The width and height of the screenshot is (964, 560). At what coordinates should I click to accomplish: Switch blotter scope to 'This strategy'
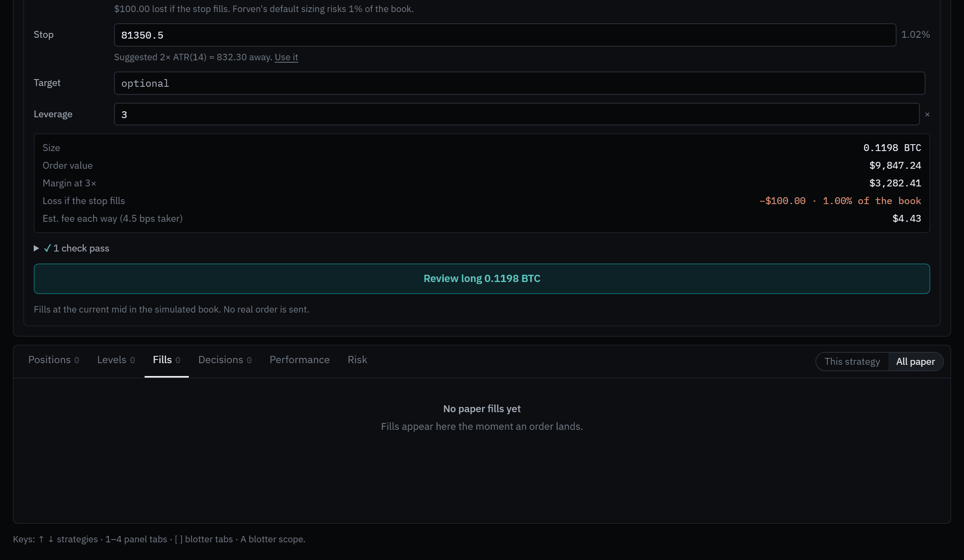point(852,362)
